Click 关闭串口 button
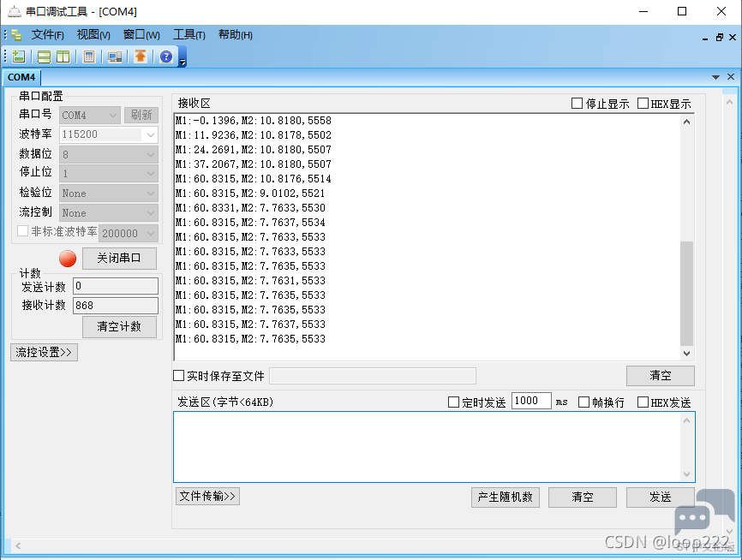The image size is (742, 560). pos(119,259)
